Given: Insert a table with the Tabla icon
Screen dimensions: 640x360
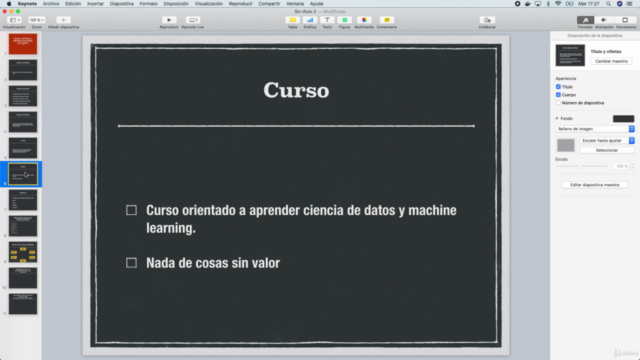Looking at the screenshot, I should 293,20.
